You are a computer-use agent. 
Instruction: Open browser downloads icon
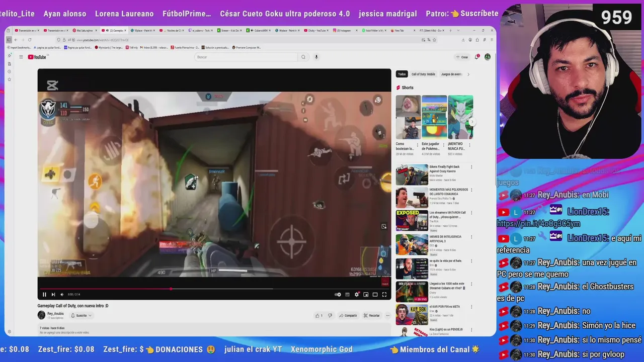tap(463, 40)
